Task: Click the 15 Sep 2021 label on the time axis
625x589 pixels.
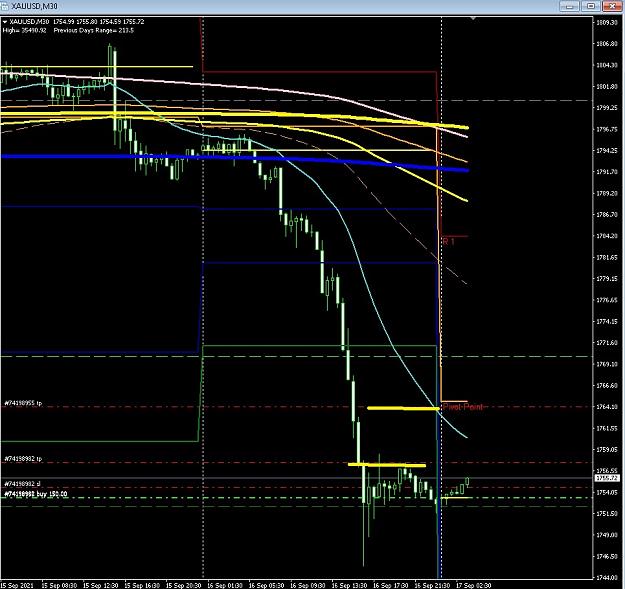Action: (x=17, y=585)
